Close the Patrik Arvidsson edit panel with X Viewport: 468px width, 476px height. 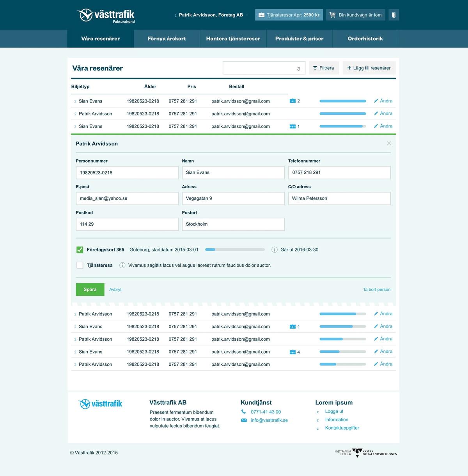coord(389,143)
